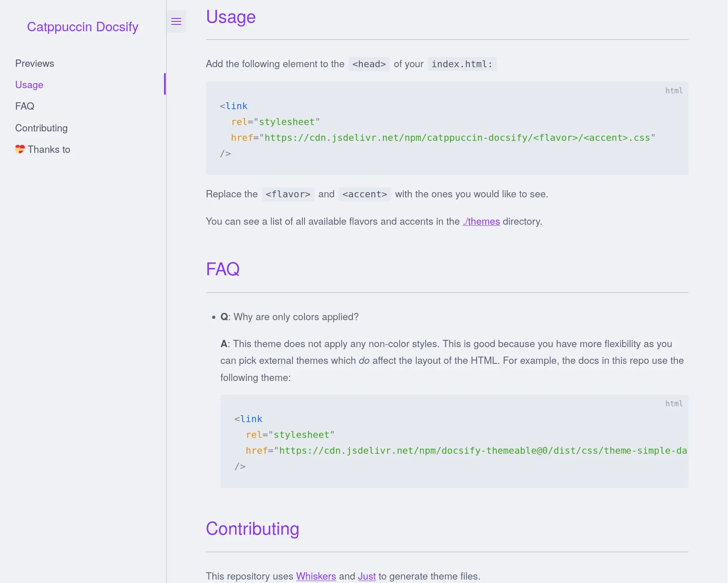Screen dimensions: 728x583
Task: Click the catppuccin-docsify href URL in code
Action: (457, 138)
